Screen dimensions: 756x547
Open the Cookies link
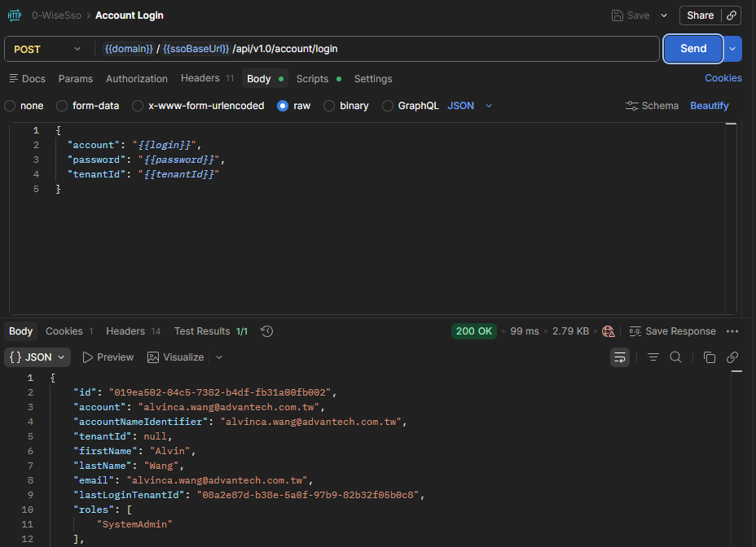[723, 78]
